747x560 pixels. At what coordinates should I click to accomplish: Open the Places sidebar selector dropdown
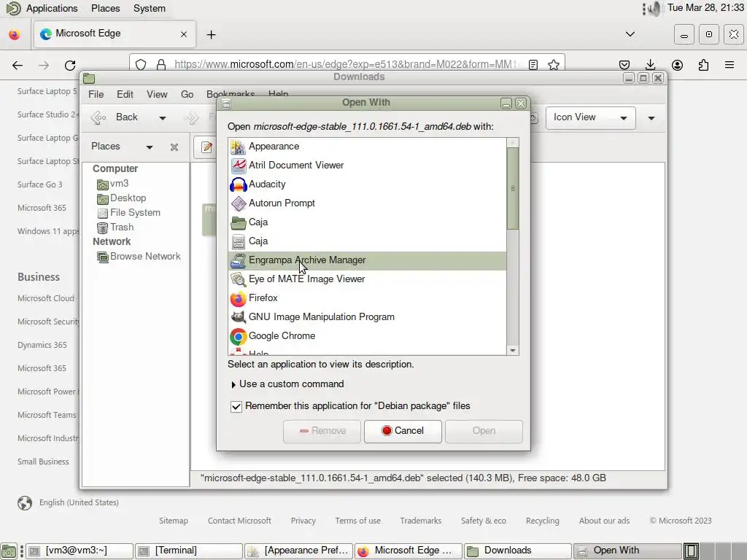click(149, 147)
